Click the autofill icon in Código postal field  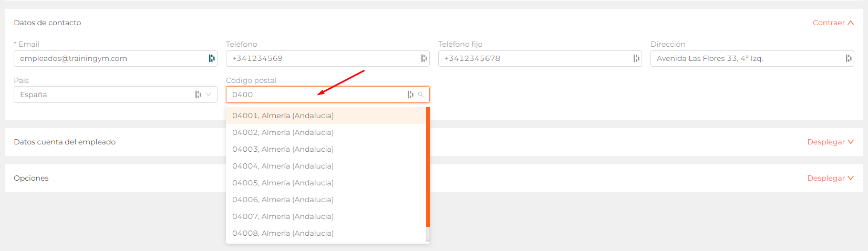(410, 95)
